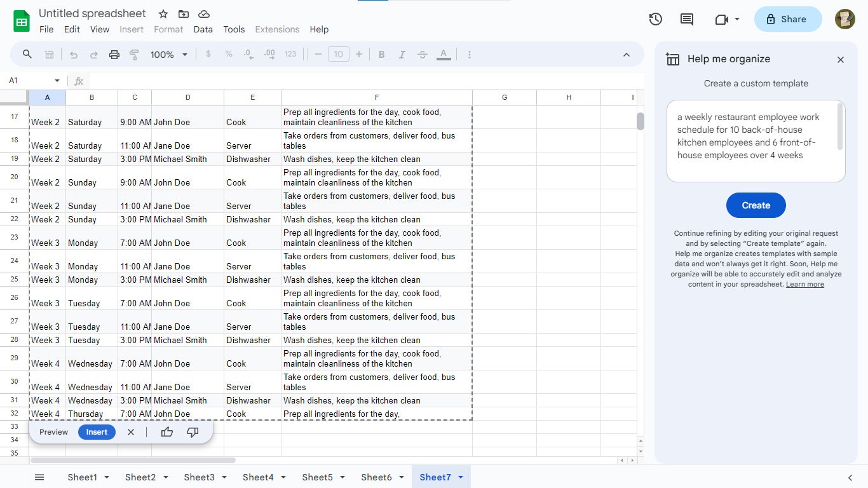868x488 pixels.
Task: Dismiss the template suggestion X
Action: 131,432
